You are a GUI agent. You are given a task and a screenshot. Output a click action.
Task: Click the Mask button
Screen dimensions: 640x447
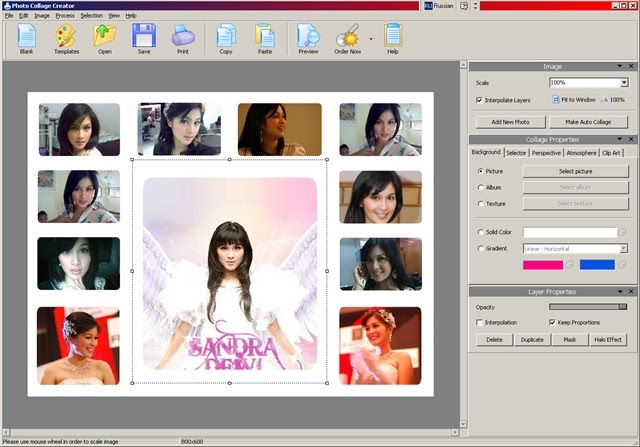click(570, 340)
